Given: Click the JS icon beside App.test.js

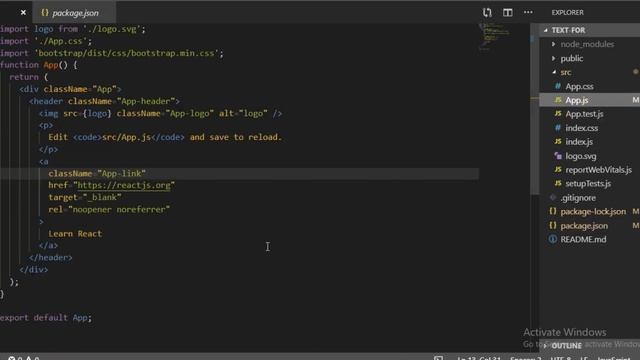Looking at the screenshot, I should point(558,114).
